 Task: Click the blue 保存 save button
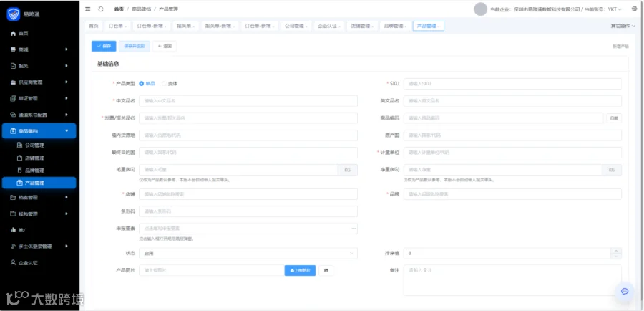pos(104,46)
